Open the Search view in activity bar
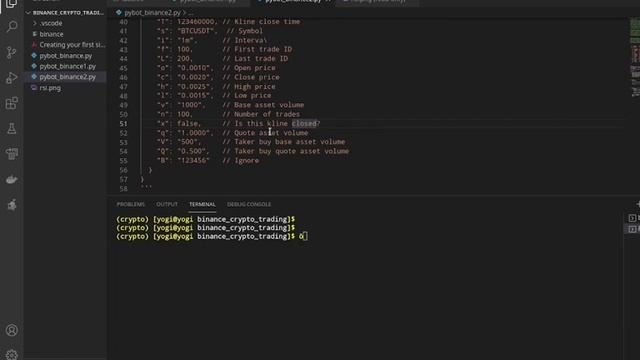The image size is (640, 360). [11, 27]
